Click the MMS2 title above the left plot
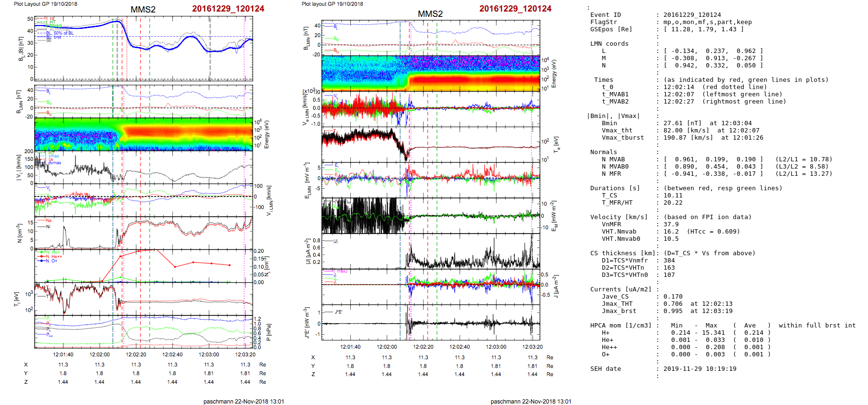This screenshot has width=868, height=405. (143, 9)
